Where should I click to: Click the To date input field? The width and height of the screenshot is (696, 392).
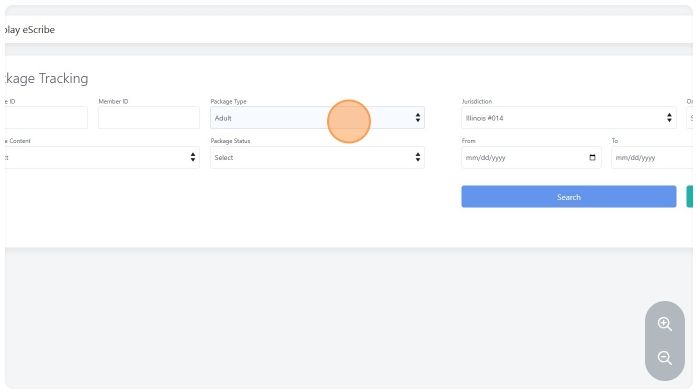point(652,158)
